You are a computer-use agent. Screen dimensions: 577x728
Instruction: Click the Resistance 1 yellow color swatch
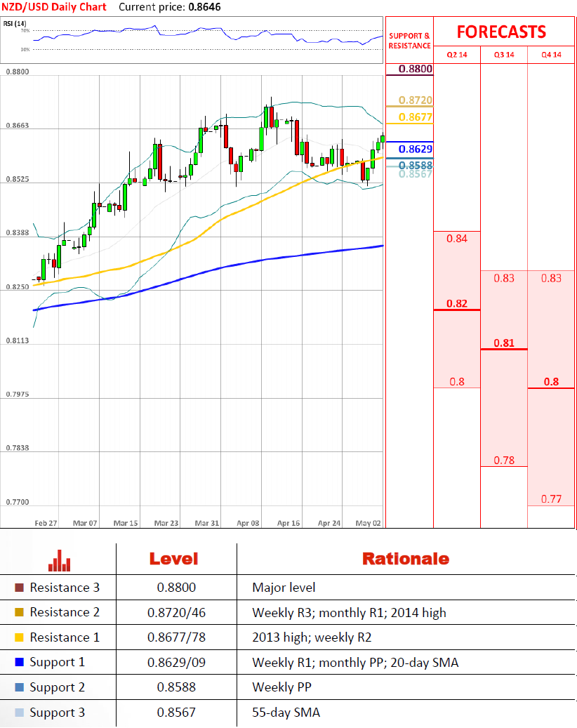[20, 637]
